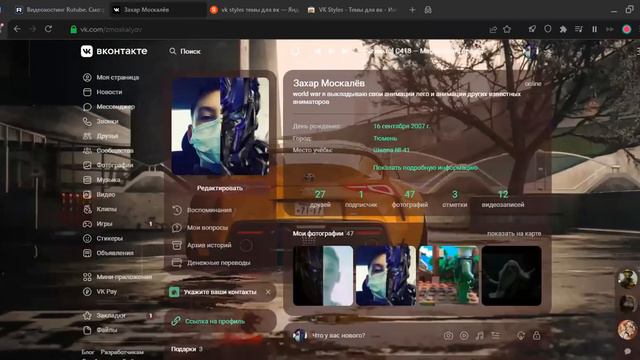Open the Lego figure photo thumbnail

pyautogui.click(x=449, y=276)
